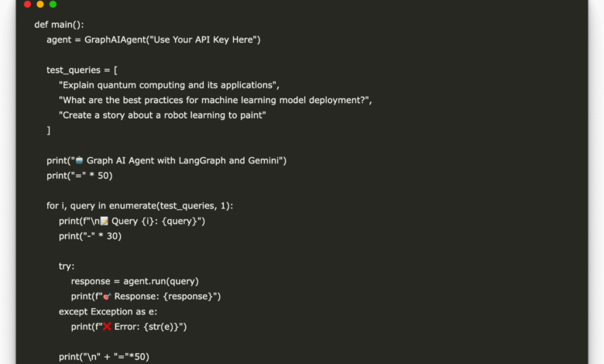The width and height of the screenshot is (604, 364).
Task: Click the robot learning to paint string
Action: pyautogui.click(x=162, y=115)
